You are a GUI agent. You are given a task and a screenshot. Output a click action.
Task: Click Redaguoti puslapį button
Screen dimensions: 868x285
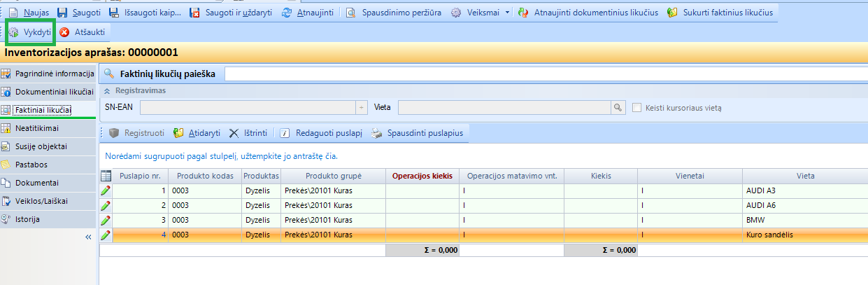point(322,133)
